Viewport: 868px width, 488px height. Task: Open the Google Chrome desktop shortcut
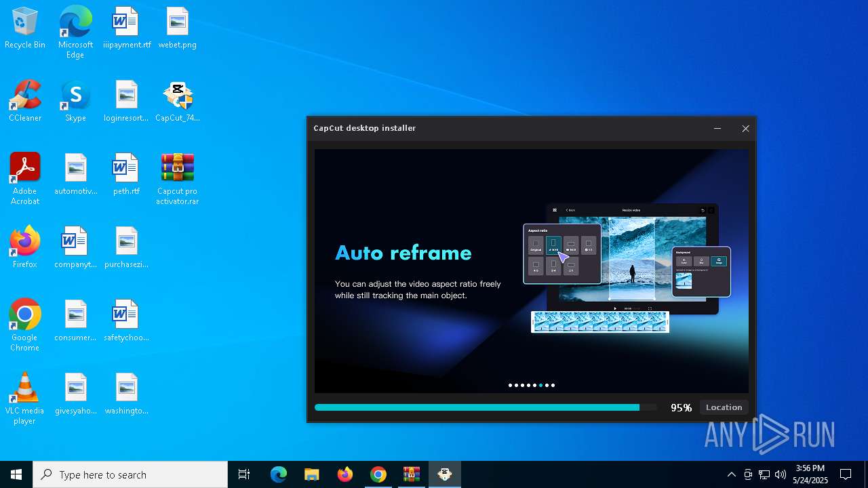pyautogui.click(x=25, y=325)
